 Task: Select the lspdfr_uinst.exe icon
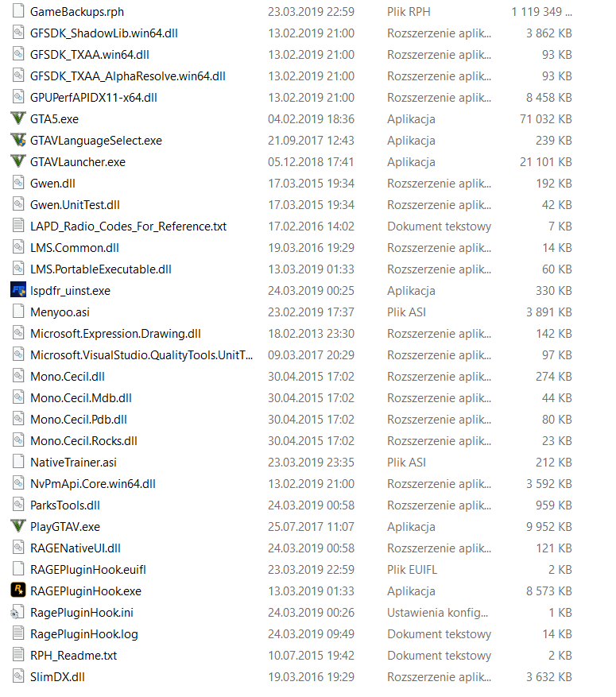18,291
